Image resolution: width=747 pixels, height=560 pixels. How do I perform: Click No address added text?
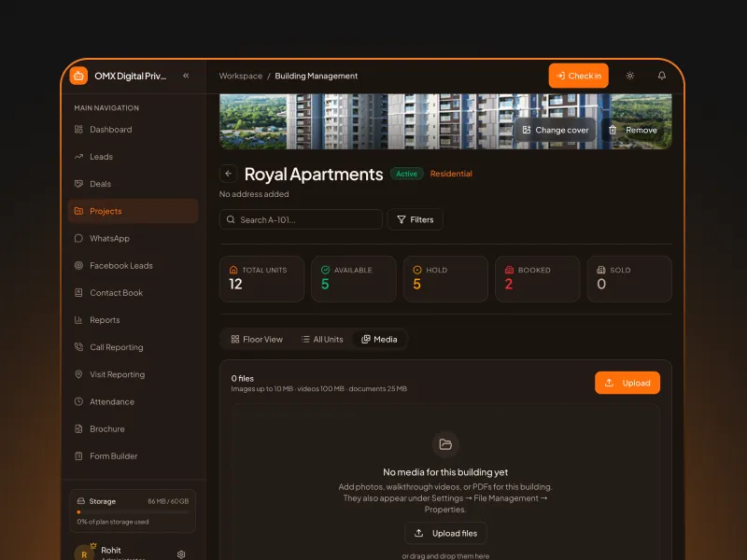(x=254, y=194)
